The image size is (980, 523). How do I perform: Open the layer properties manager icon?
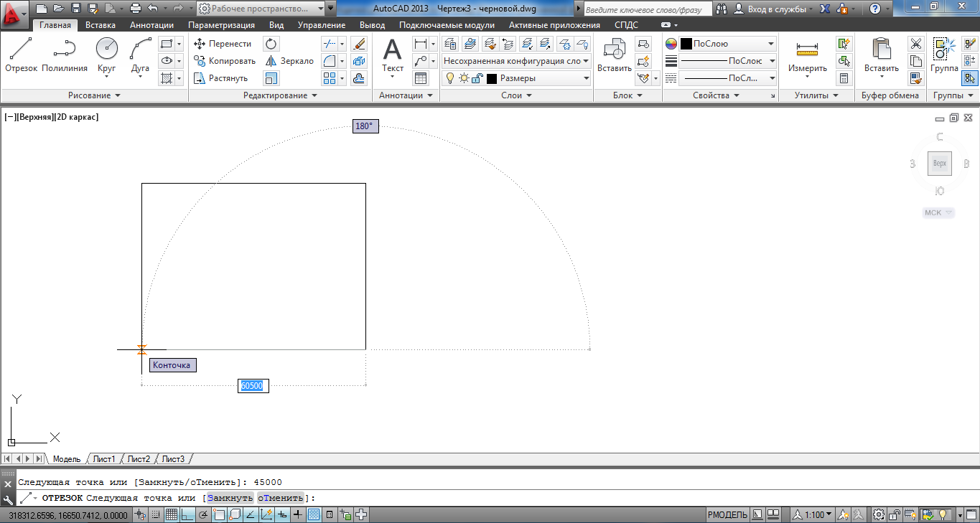click(452, 44)
